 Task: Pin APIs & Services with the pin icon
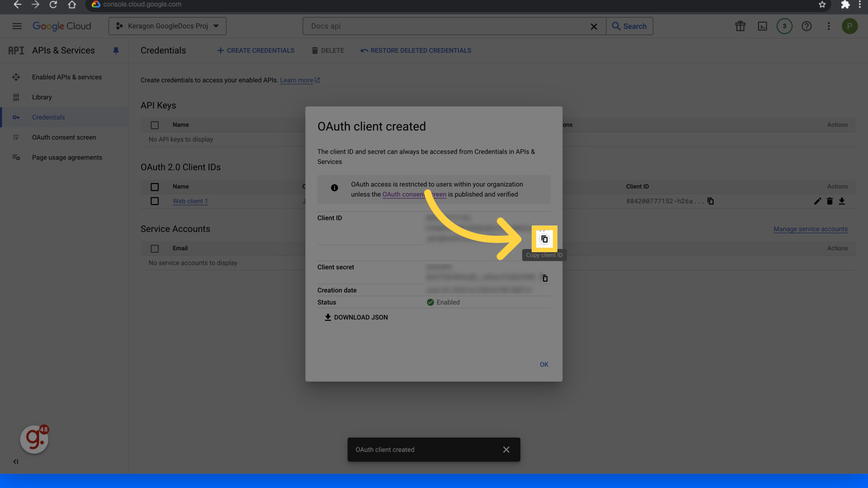tap(116, 51)
